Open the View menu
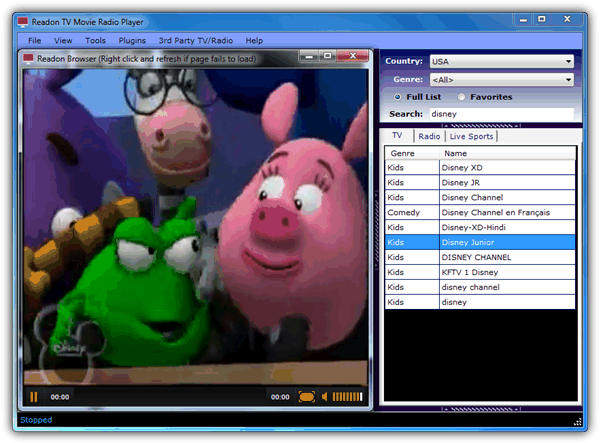The image size is (600, 443). pos(63,41)
